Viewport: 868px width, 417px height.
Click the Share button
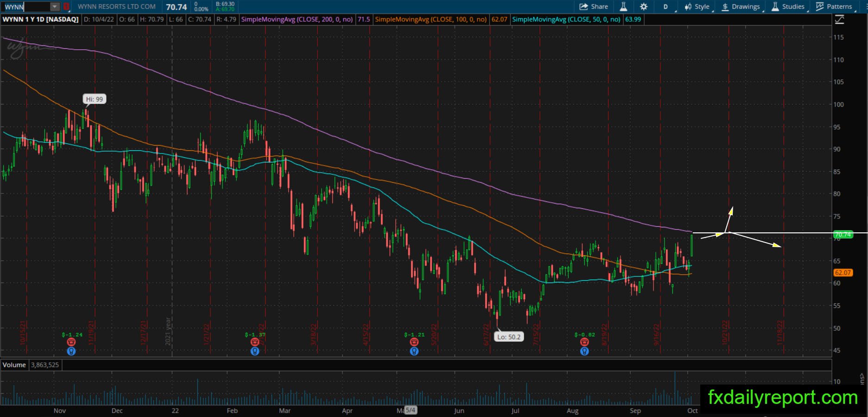[x=594, y=6]
